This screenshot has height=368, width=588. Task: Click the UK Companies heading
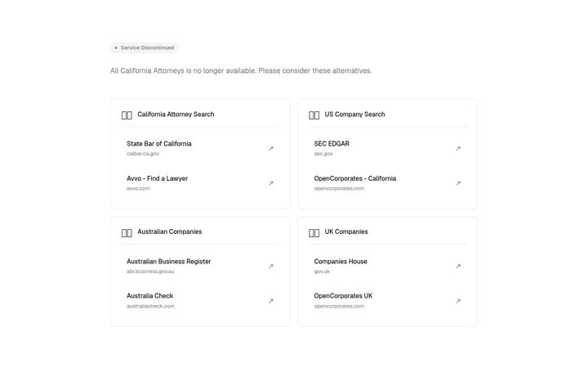(346, 231)
